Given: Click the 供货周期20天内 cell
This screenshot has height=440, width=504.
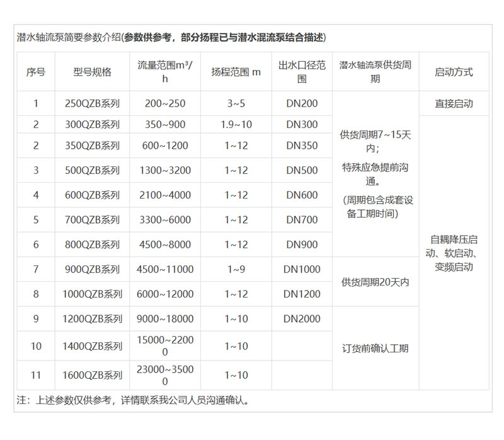Looking at the screenshot, I should (375, 282).
